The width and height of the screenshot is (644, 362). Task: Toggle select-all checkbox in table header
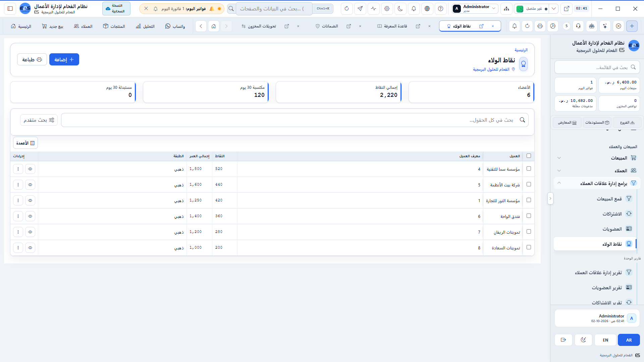pyautogui.click(x=529, y=156)
